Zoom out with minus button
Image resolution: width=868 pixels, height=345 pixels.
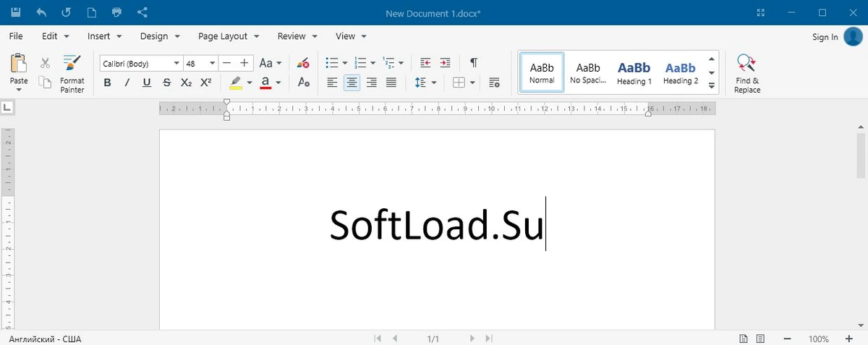786,338
